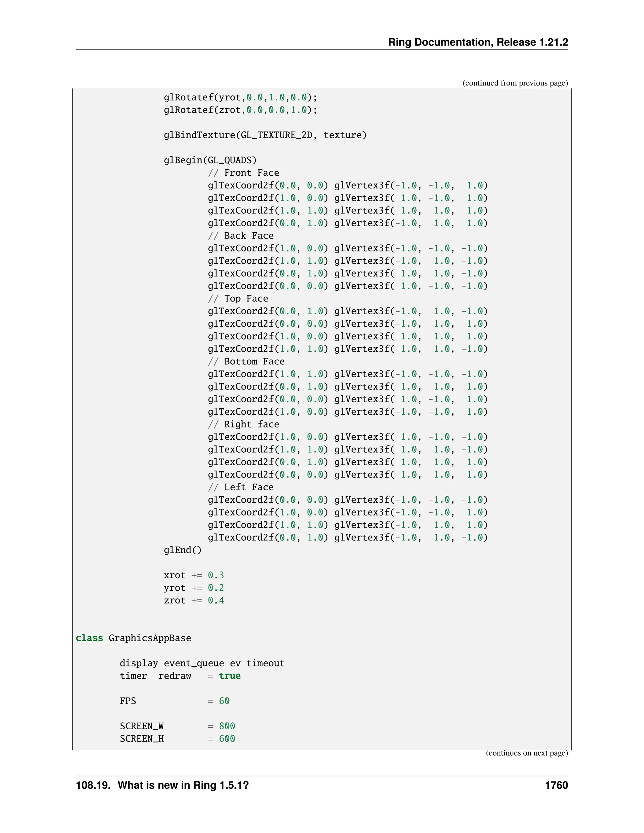644x833 pixels.
Task: Click the page number 1760
Action: [x=556, y=785]
